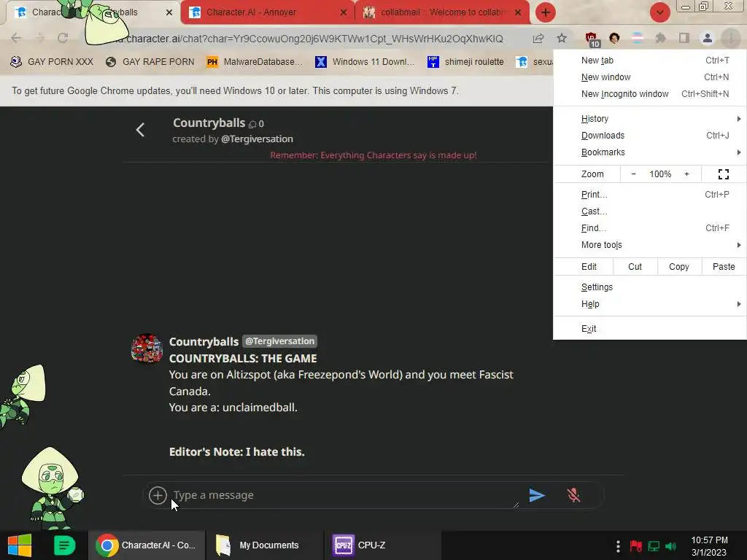Open the Chrome profile avatar button

tap(708, 38)
